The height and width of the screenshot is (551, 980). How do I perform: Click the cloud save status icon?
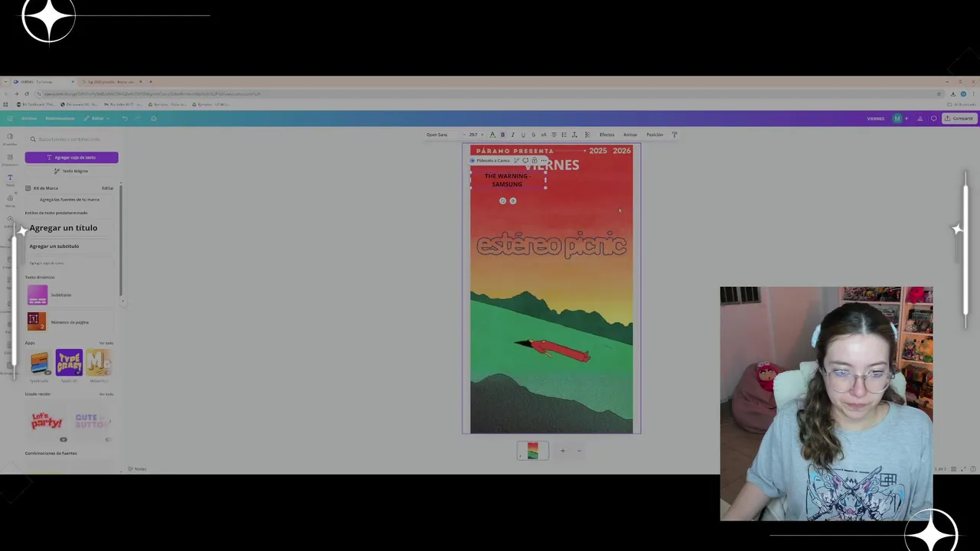pos(153,119)
